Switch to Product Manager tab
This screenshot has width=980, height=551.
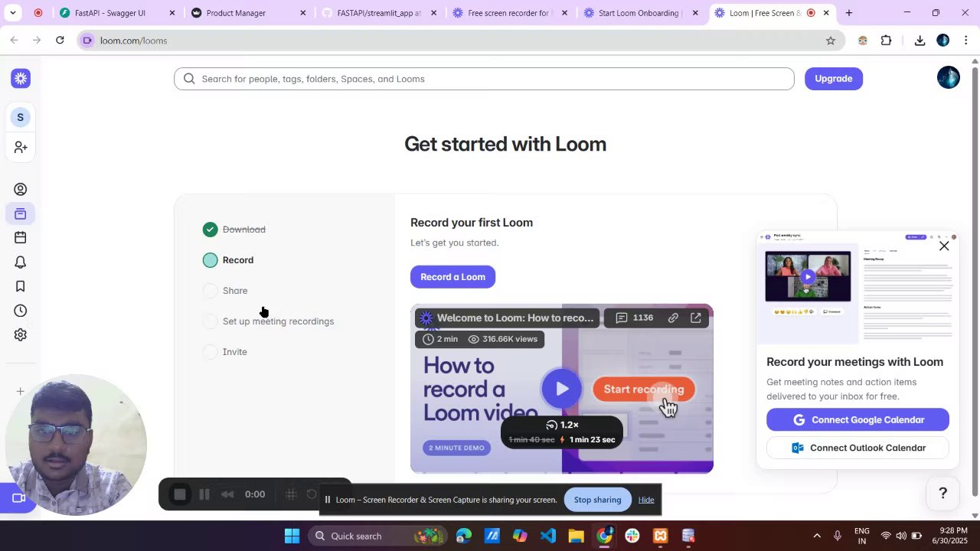(249, 13)
